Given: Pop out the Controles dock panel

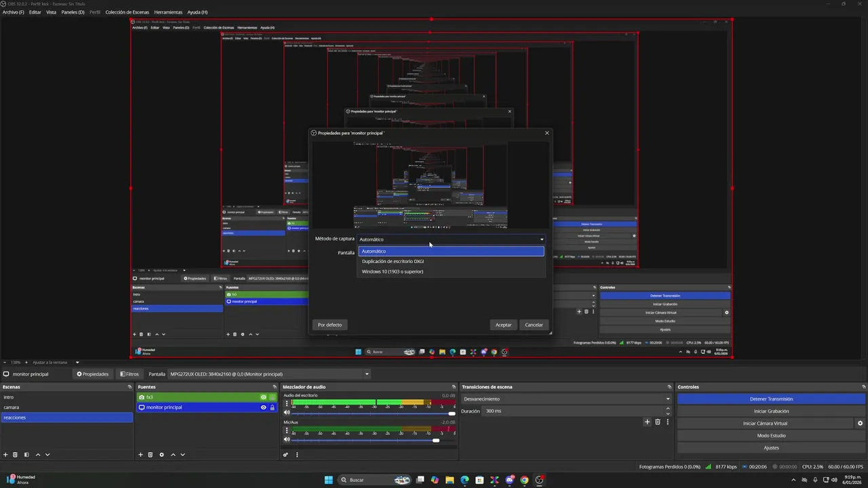Looking at the screenshot, I should tap(863, 387).
